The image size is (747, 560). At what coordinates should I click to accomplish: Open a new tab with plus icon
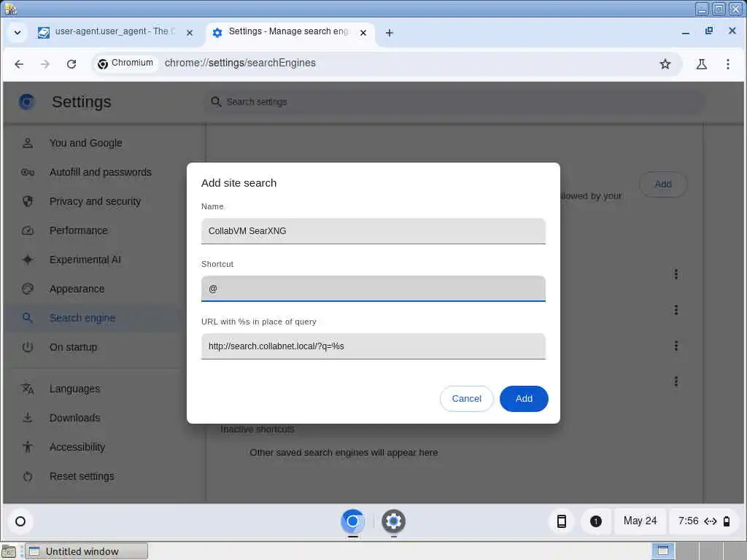[390, 33]
